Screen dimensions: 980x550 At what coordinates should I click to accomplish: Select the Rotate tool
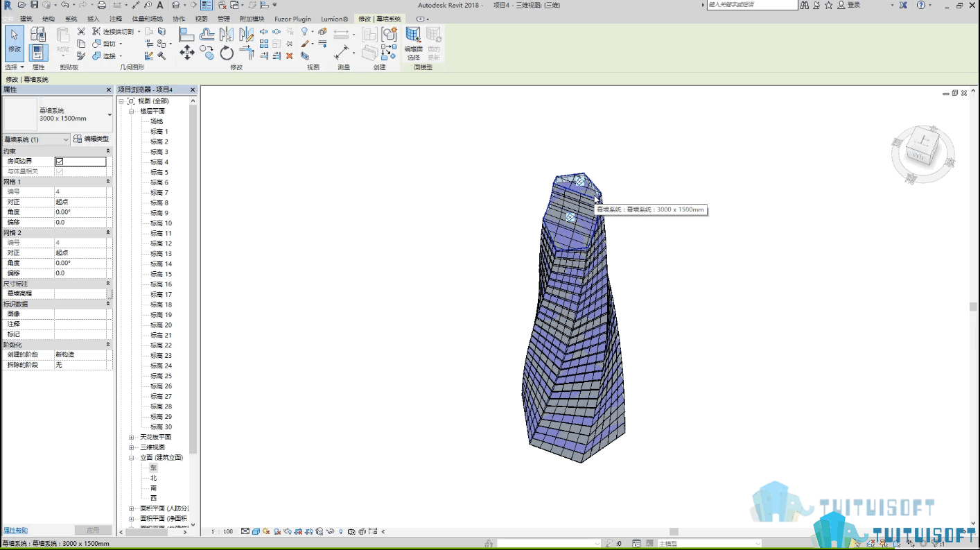point(227,53)
